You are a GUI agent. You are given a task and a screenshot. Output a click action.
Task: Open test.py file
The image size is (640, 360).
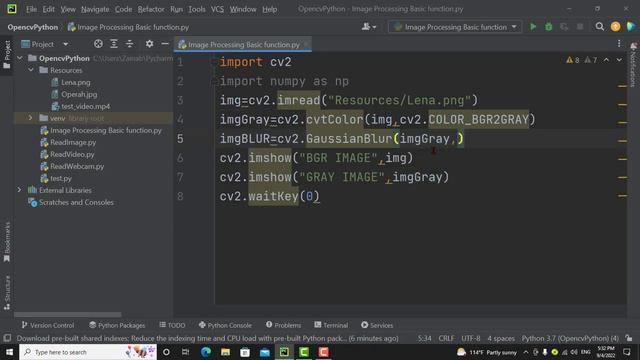60,178
